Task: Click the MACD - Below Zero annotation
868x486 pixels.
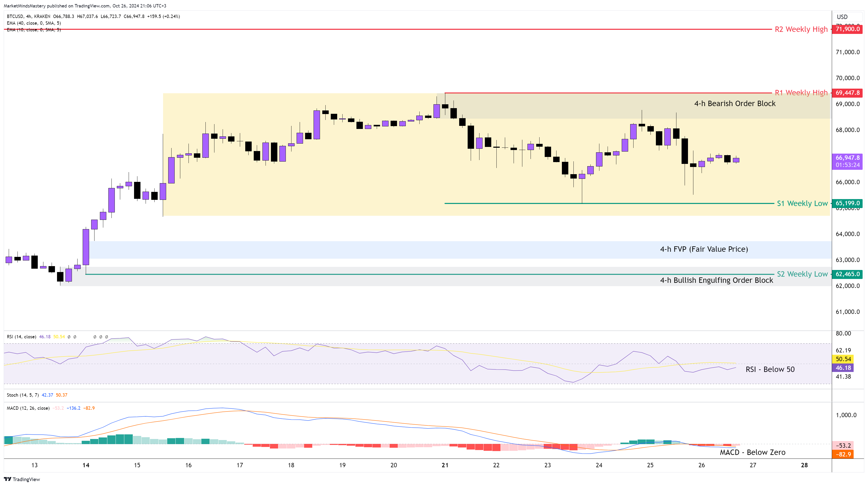Action: (x=752, y=452)
